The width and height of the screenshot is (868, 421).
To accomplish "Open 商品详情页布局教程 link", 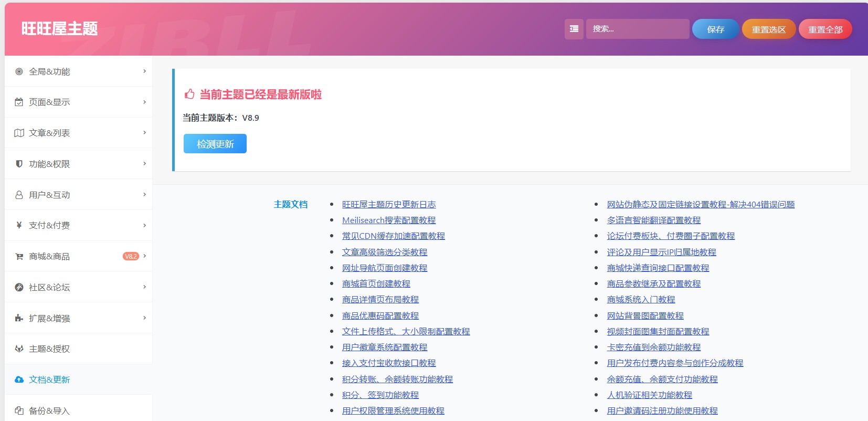I will pos(380,299).
